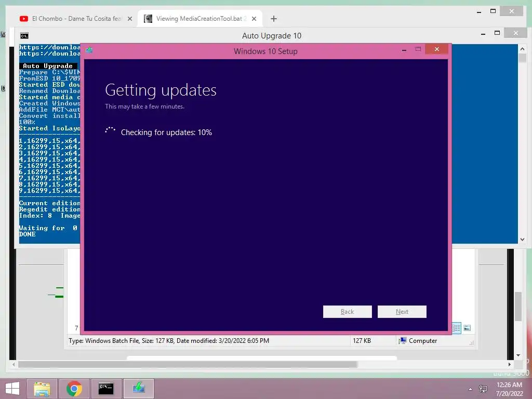Image resolution: width=532 pixels, height=399 pixels.
Task: Open the Command Prompt taskbar icon
Action: (x=106, y=389)
